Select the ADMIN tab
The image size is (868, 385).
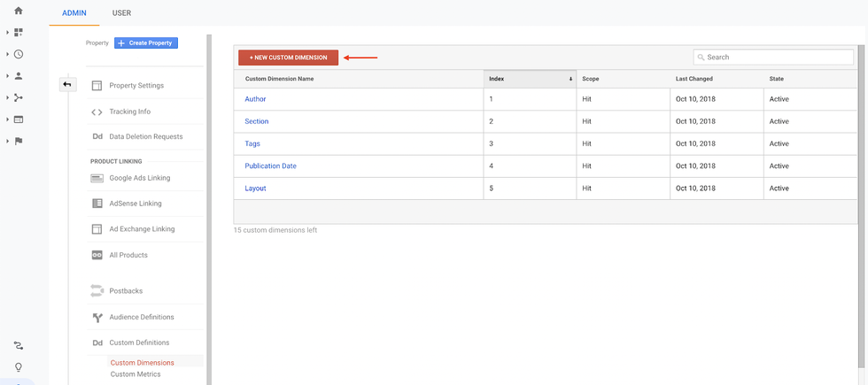(x=74, y=13)
